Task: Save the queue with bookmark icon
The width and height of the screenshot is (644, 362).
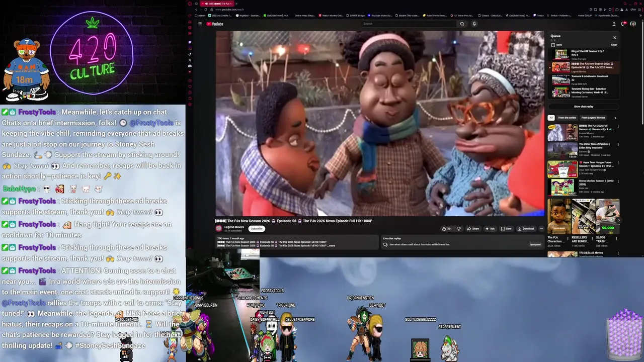Action: (x=556, y=45)
